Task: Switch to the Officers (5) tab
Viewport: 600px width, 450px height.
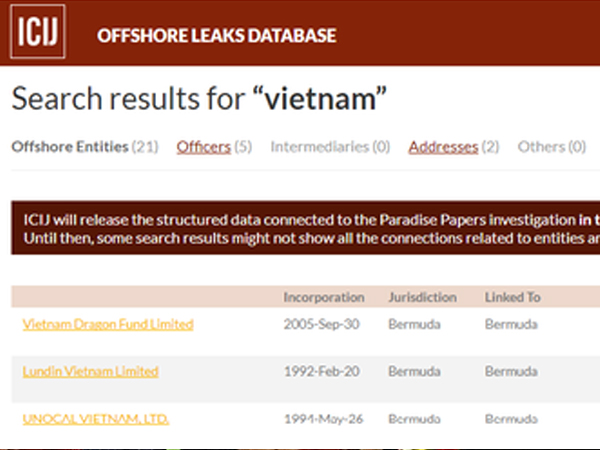Action: [x=214, y=147]
